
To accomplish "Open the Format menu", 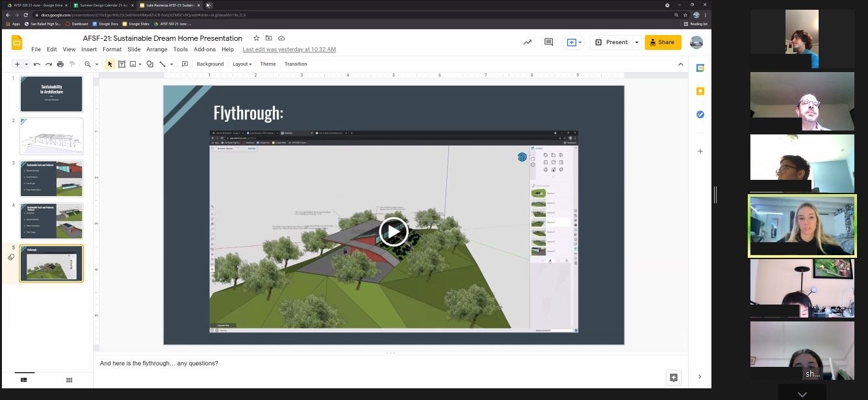I will [112, 49].
